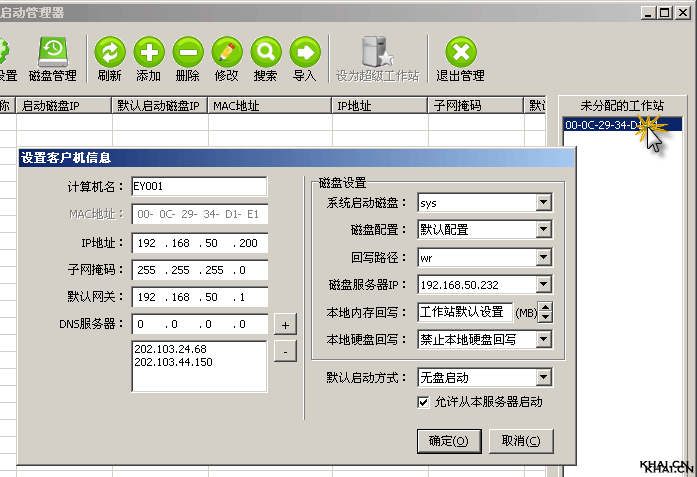Click the 搜索 search toolbar icon
Image resolution: width=697 pixels, height=477 pixels.
(x=265, y=52)
